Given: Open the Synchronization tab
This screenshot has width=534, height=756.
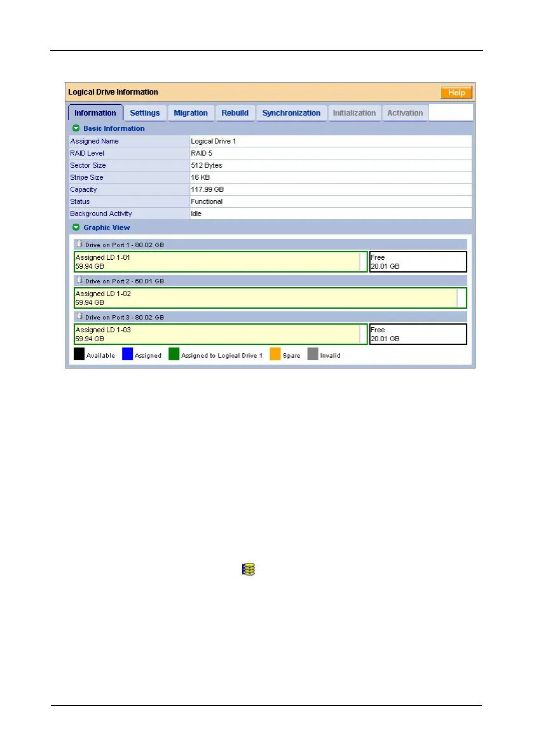Looking at the screenshot, I should (x=291, y=113).
